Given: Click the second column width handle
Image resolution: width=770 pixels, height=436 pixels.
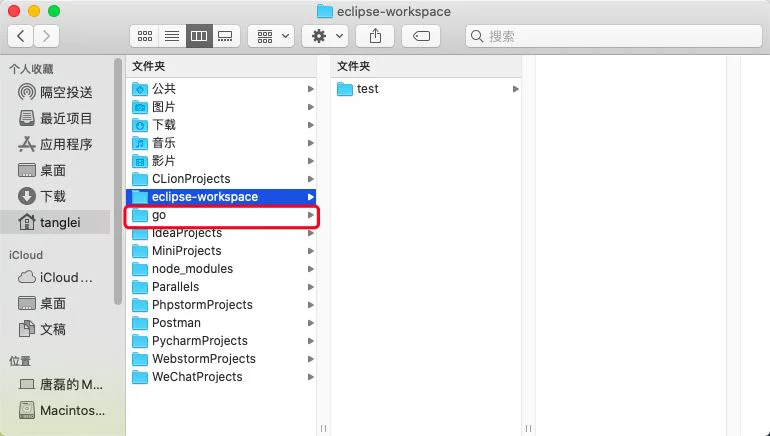Looking at the screenshot, I should (528, 429).
